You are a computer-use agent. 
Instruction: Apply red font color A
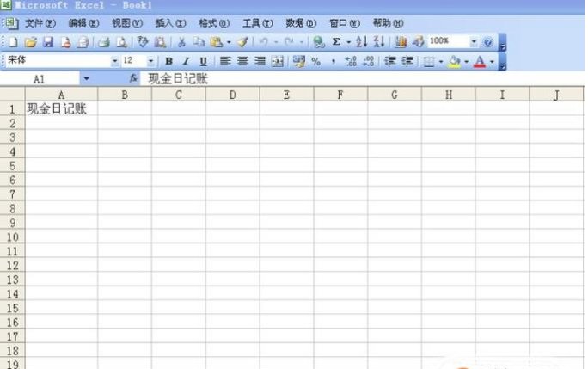[x=480, y=61]
